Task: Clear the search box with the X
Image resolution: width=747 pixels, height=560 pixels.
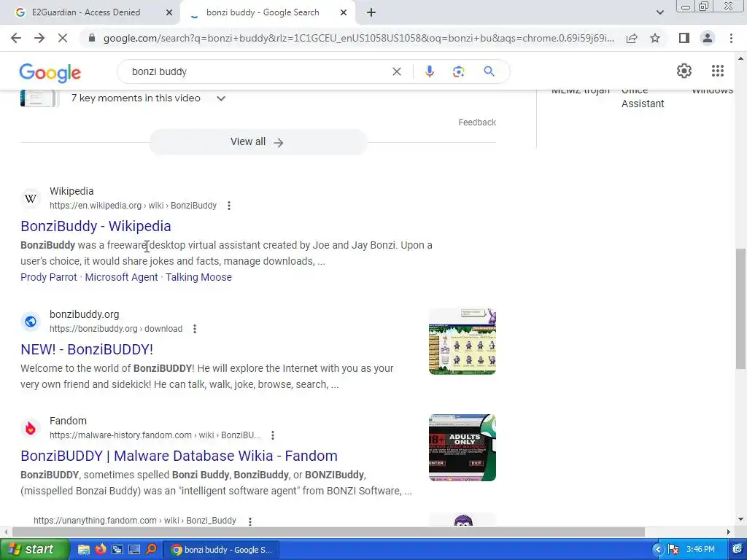Action: tap(396, 71)
